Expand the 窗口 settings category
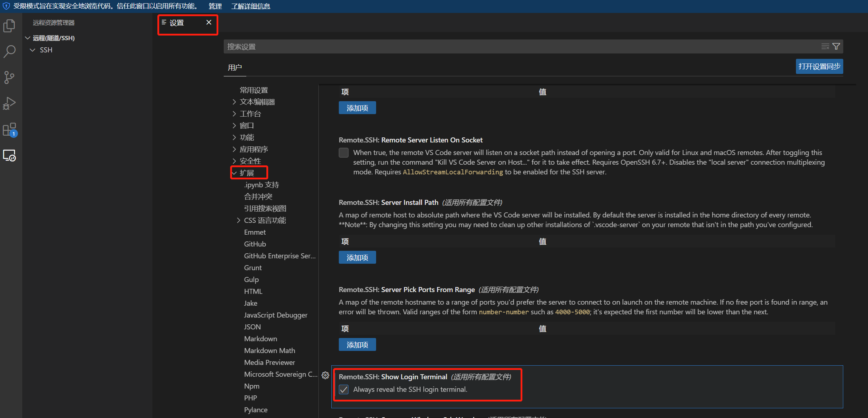 point(234,126)
